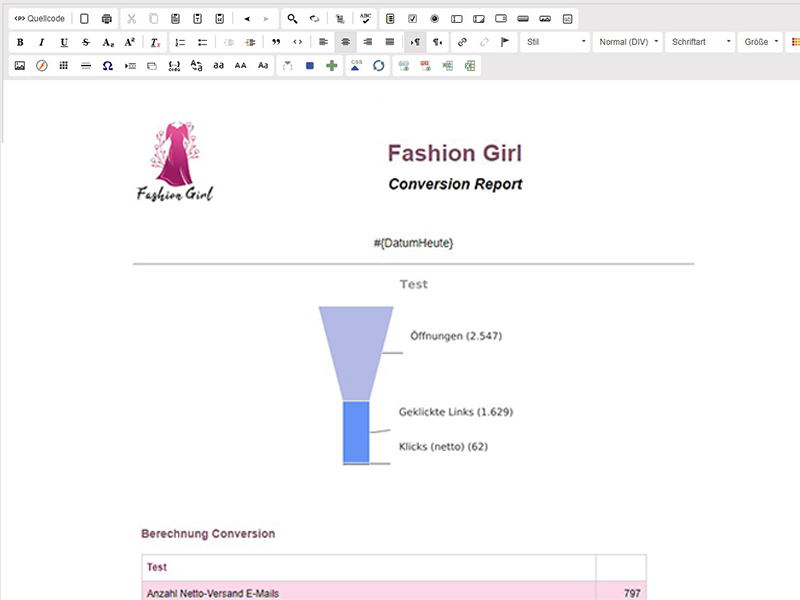Align text left
Image resolution: width=800 pixels, height=600 pixels.
click(323, 42)
